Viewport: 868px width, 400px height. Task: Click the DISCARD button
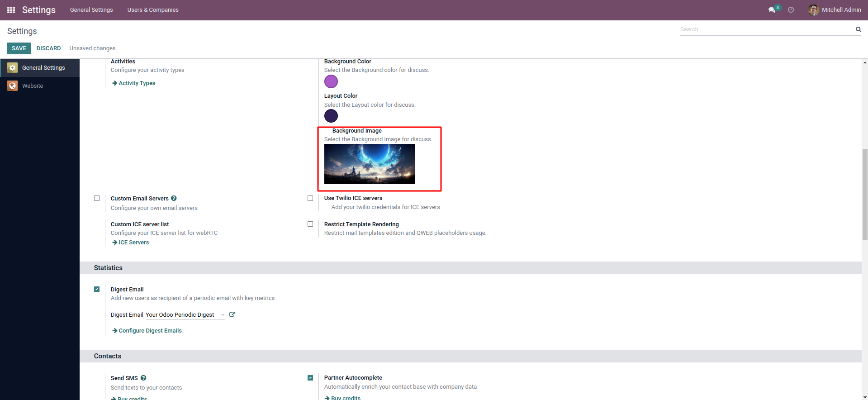[48, 48]
